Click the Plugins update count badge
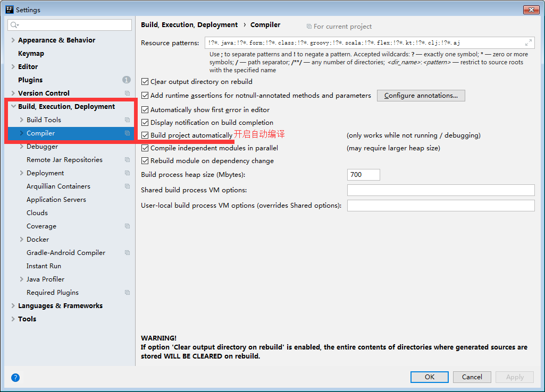Image resolution: width=545 pixels, height=392 pixels. click(126, 80)
